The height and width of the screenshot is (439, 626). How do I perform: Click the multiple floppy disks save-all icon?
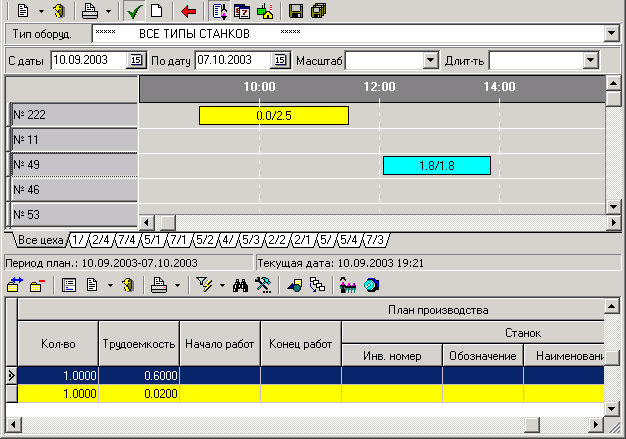pos(319,11)
